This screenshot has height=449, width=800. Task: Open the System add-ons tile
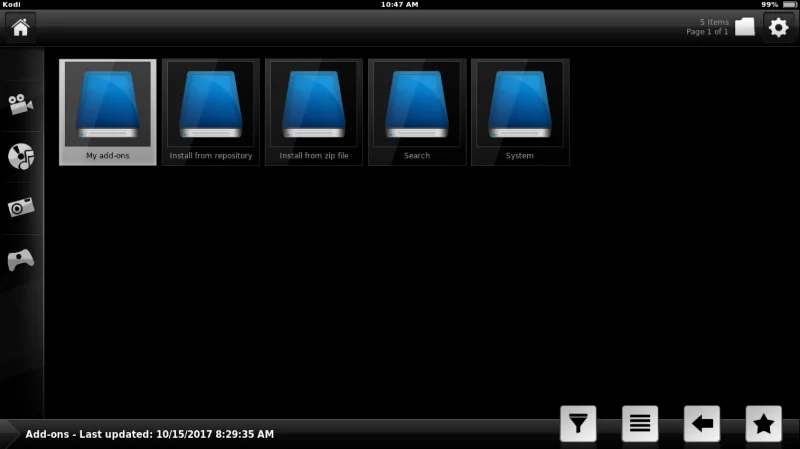(520, 112)
